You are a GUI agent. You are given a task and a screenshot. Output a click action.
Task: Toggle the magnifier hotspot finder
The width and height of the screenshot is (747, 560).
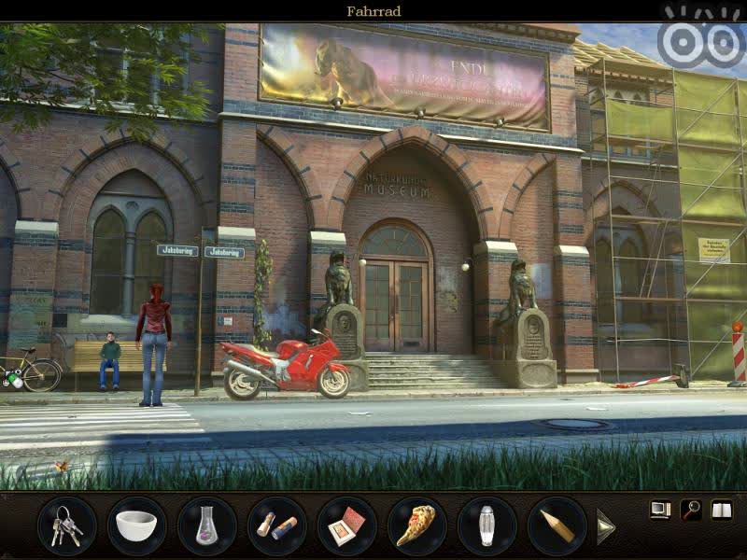coord(691,510)
